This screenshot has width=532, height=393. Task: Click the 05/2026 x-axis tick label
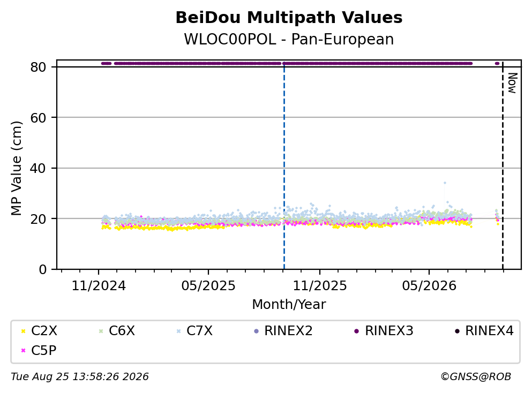click(429, 286)
